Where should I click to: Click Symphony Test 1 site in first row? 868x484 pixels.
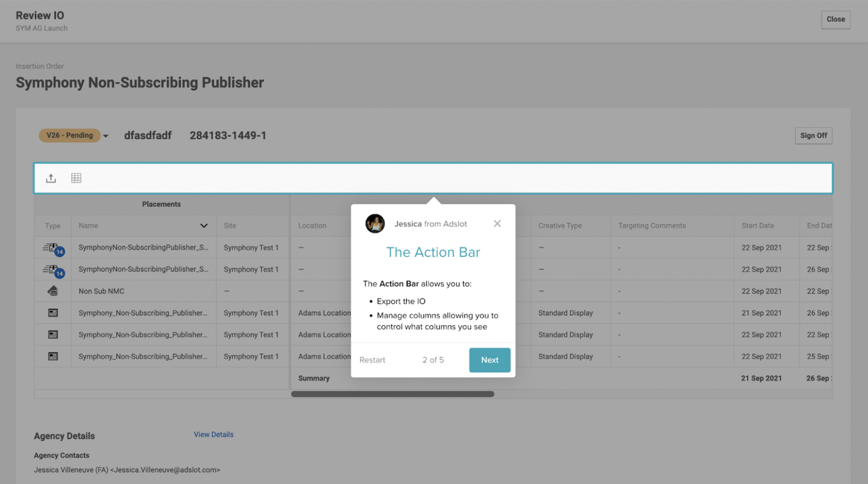251,248
